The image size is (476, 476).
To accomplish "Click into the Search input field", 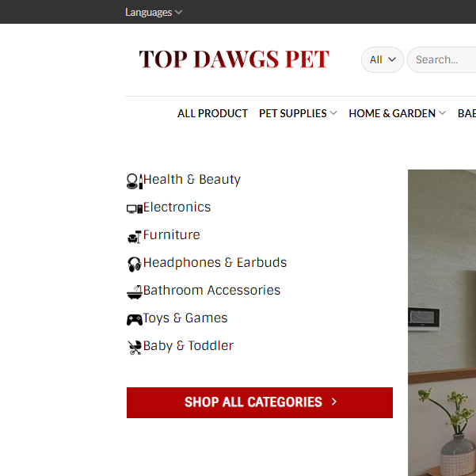I will [442, 60].
